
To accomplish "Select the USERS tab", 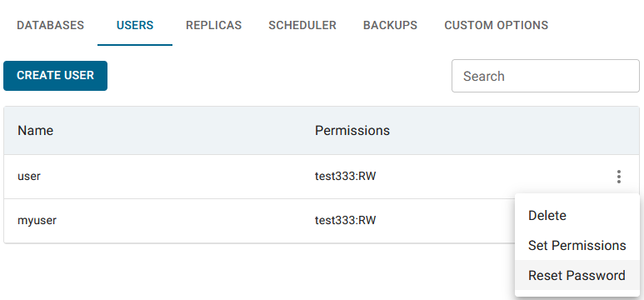I will [x=135, y=25].
